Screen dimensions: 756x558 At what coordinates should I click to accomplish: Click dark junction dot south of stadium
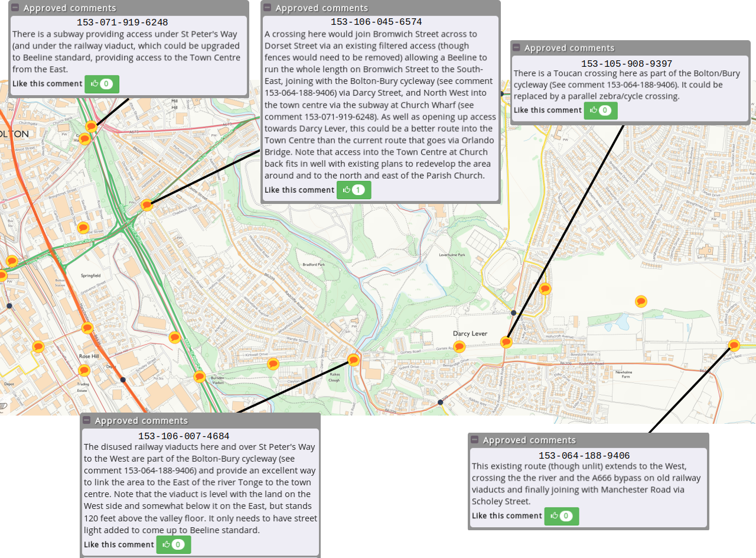[514, 313]
